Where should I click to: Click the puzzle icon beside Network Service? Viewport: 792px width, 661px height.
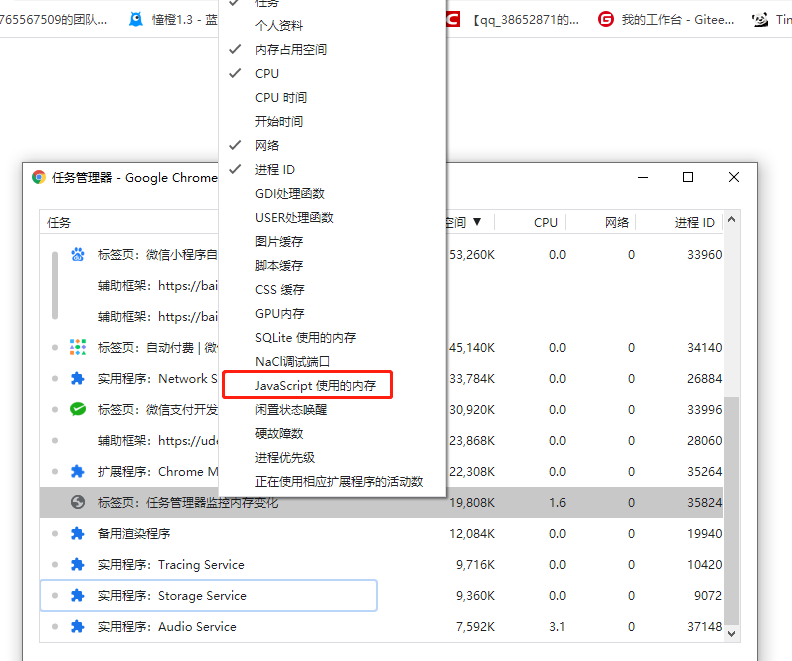78,378
